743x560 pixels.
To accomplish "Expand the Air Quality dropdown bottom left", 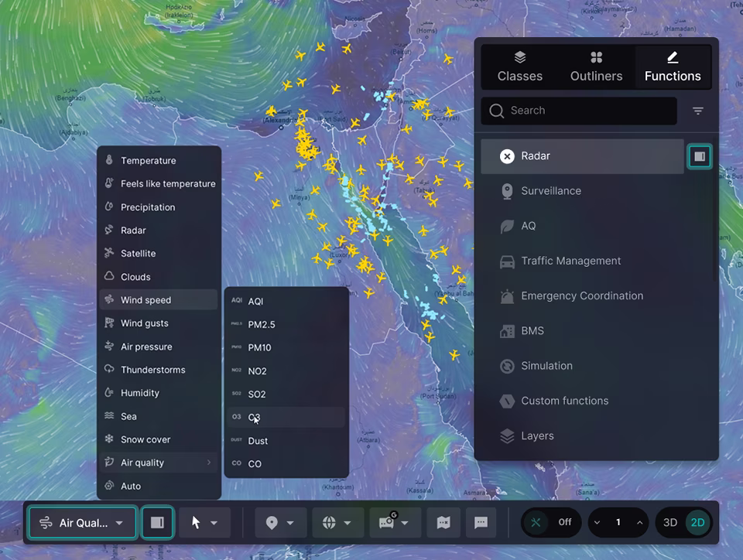I will 121,522.
